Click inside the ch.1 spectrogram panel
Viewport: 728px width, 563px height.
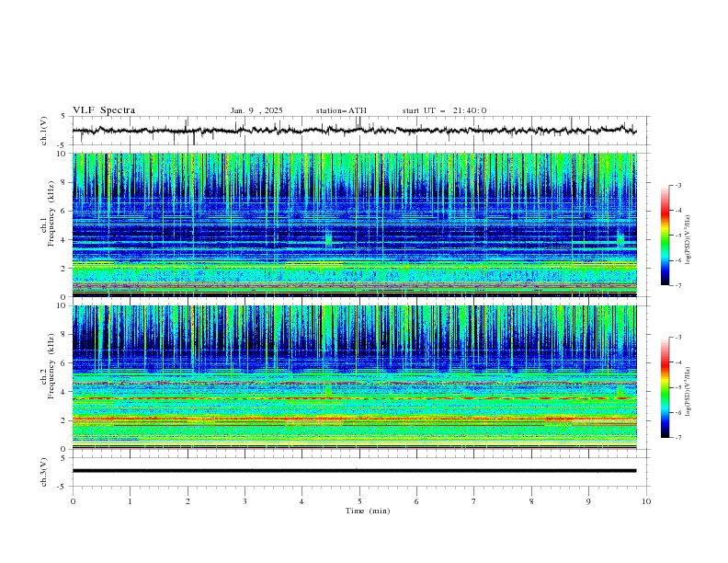(x=355, y=224)
